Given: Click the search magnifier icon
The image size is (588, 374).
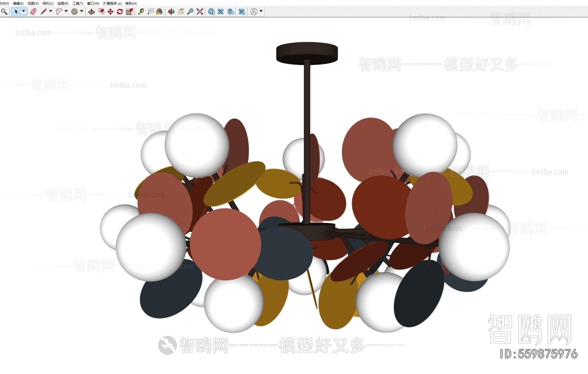Looking at the screenshot, I should [x=4, y=12].
